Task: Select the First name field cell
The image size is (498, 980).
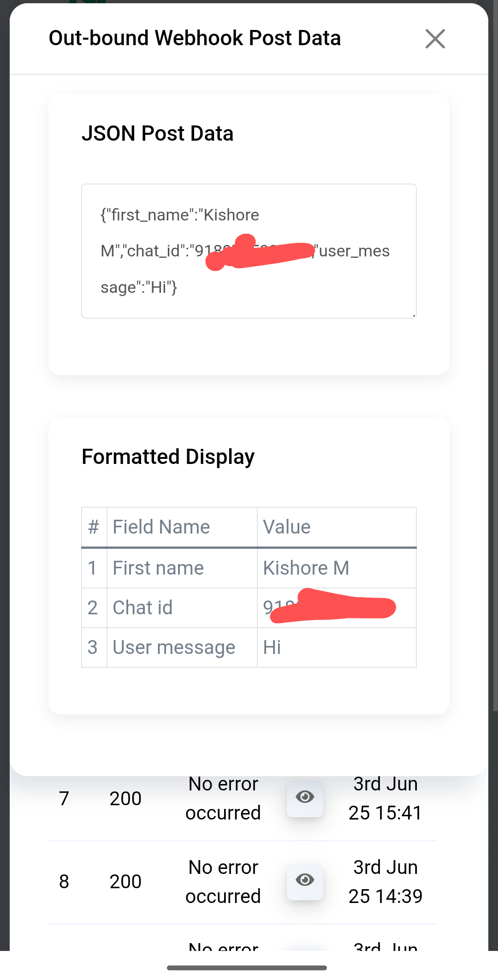Action: 158,568
